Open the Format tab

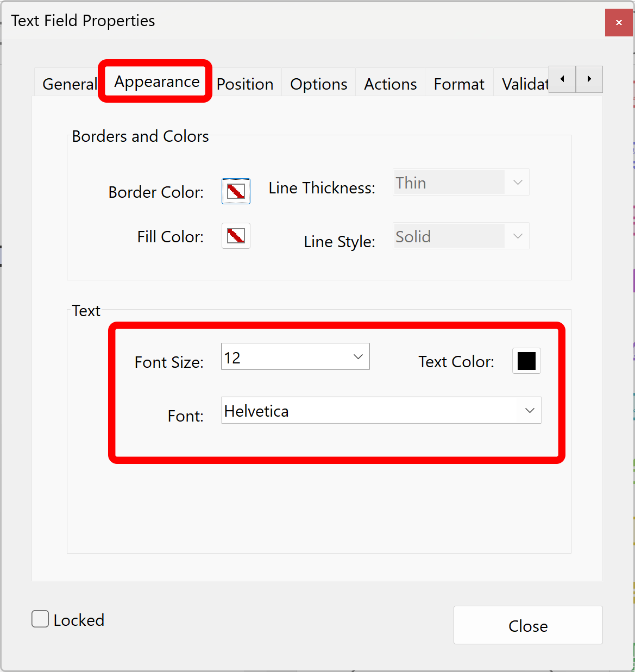click(x=458, y=84)
